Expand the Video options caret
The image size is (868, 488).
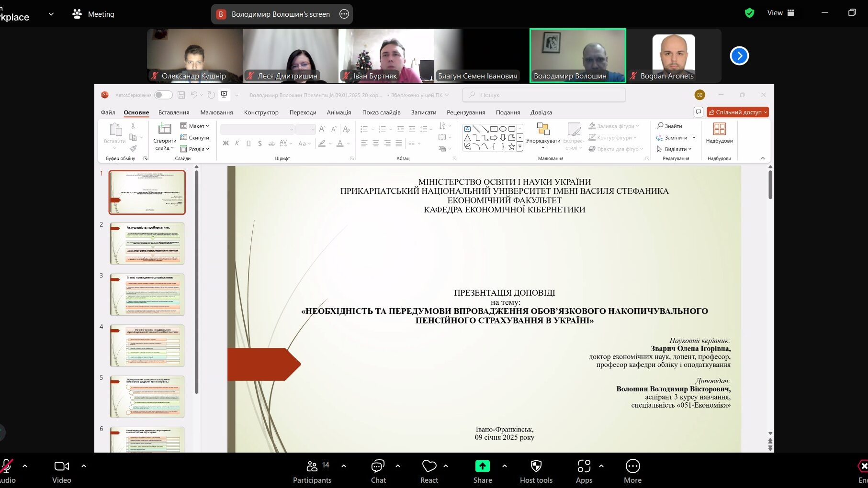click(x=84, y=466)
